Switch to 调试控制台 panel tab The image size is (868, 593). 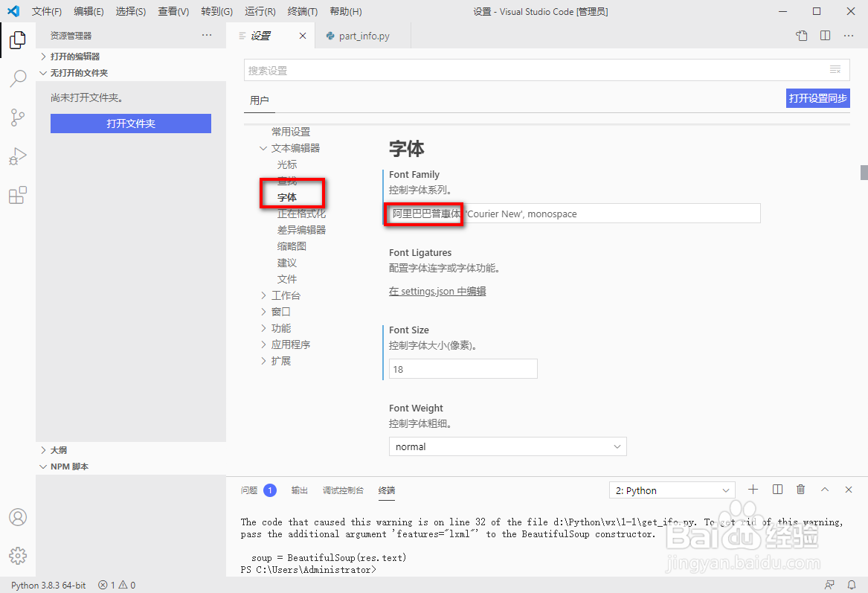coord(343,490)
